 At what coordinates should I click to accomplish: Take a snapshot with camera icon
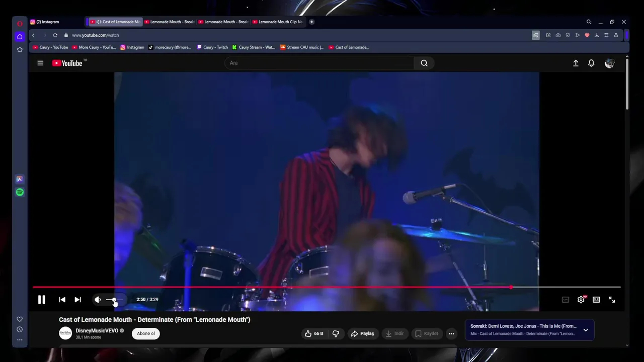tap(558, 35)
